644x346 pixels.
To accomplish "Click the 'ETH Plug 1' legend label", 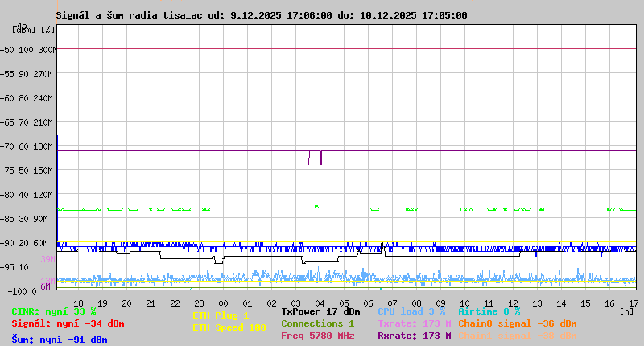I will (x=221, y=315).
